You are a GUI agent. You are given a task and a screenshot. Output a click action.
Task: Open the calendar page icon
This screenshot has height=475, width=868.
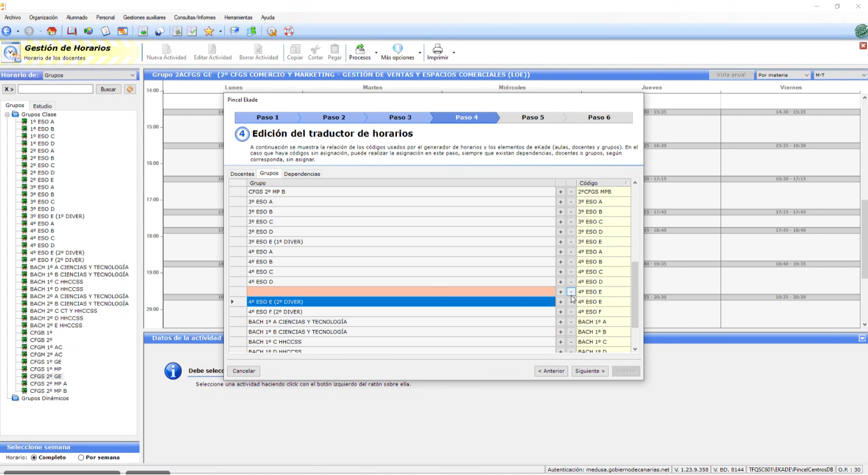coord(106,31)
